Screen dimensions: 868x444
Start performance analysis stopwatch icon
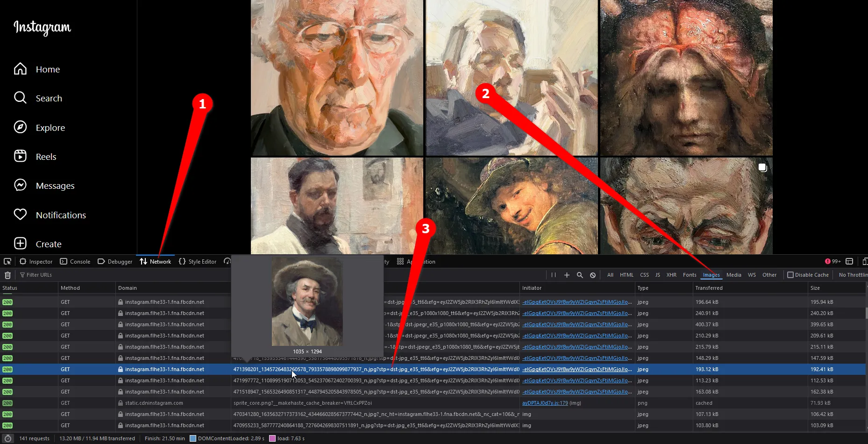[7, 438]
